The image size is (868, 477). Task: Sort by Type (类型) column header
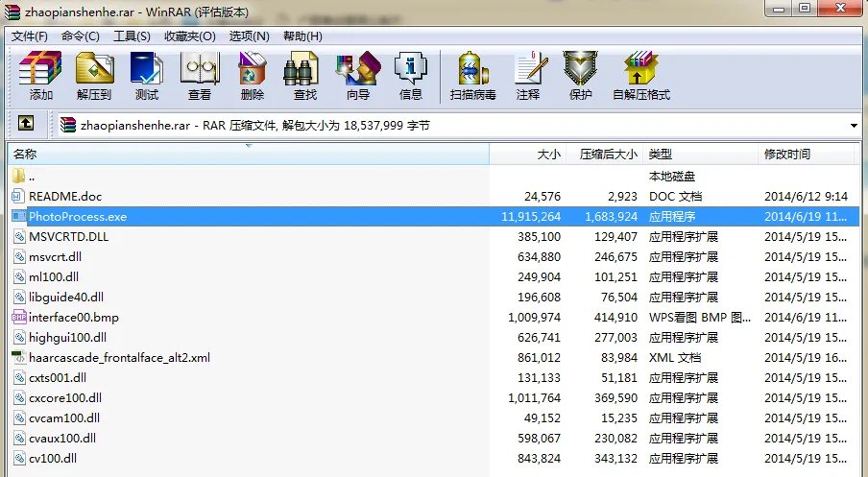[700, 154]
